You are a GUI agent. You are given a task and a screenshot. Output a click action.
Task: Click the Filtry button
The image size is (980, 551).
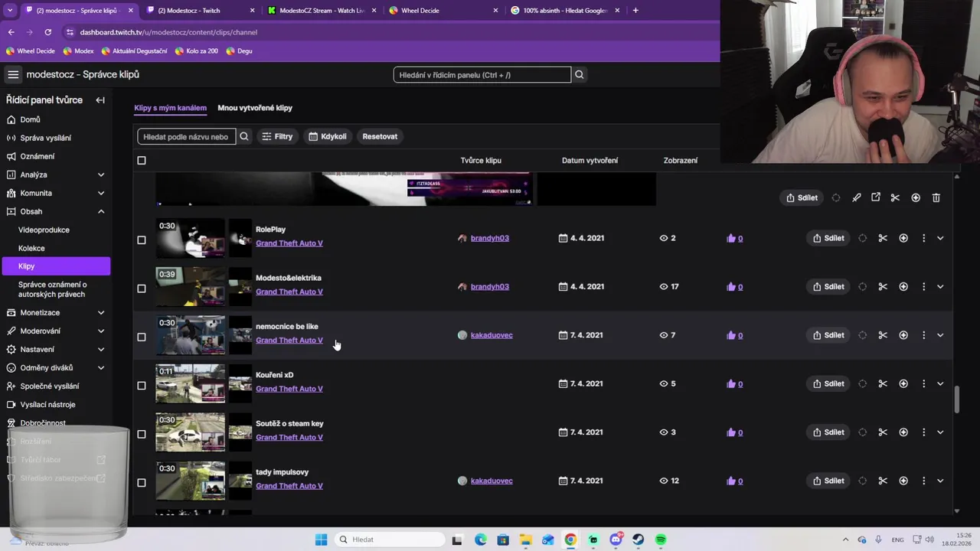click(277, 136)
